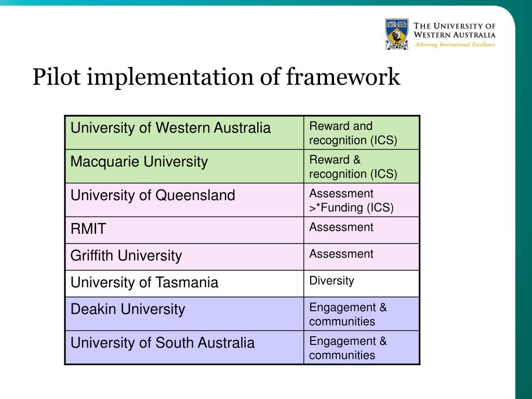Select 'Assessment' cell in Griffith University row
Image resolution: width=532 pixels, height=399 pixels.
(x=362, y=257)
